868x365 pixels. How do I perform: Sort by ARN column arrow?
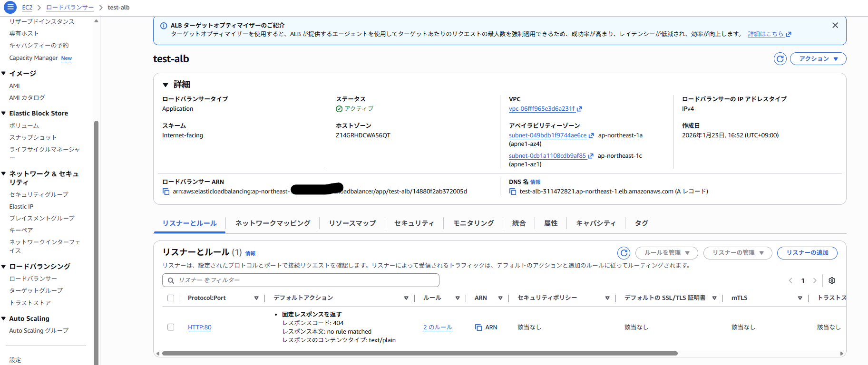(x=500, y=298)
